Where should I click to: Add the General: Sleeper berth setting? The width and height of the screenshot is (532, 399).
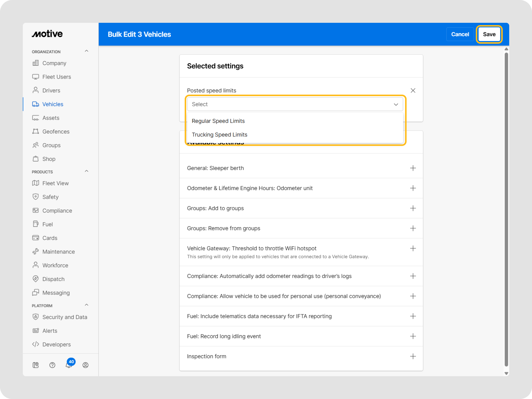(x=413, y=168)
